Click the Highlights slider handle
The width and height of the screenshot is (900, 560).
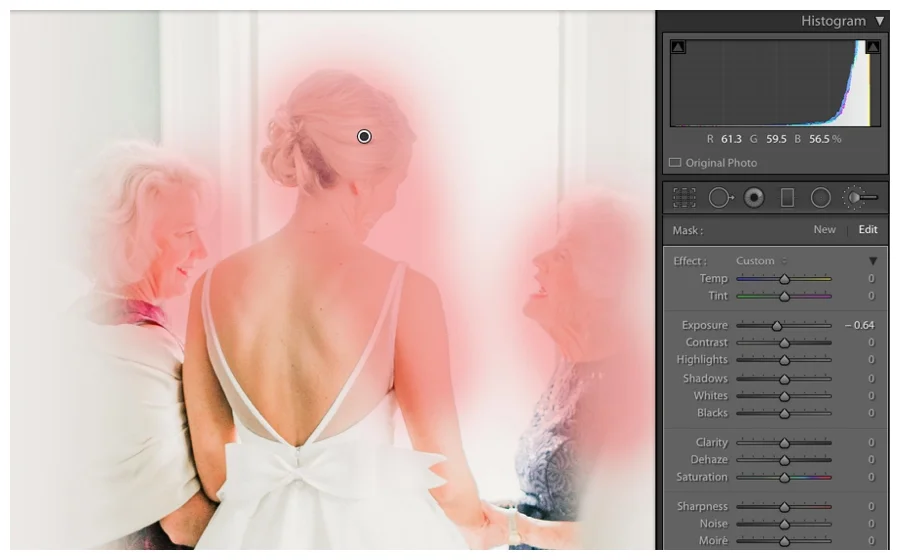[x=784, y=360]
